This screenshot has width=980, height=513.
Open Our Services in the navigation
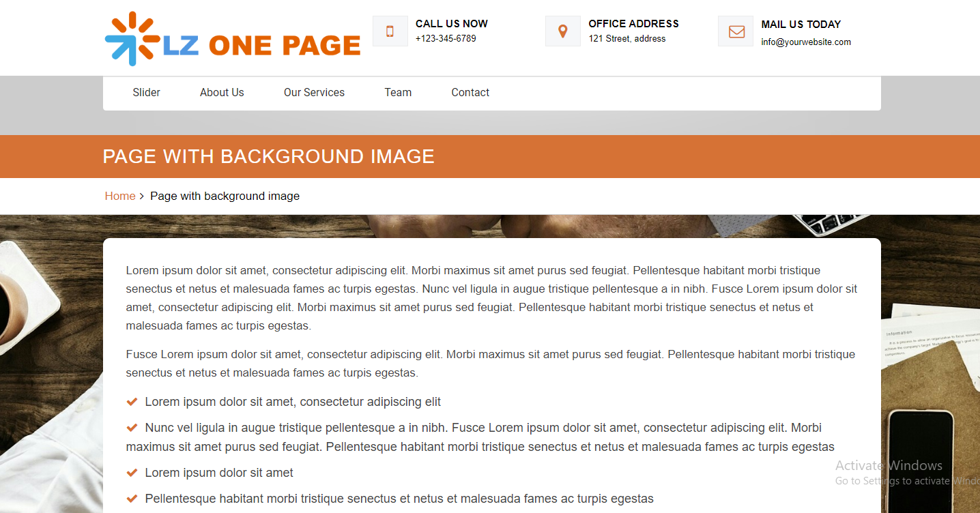tap(314, 93)
